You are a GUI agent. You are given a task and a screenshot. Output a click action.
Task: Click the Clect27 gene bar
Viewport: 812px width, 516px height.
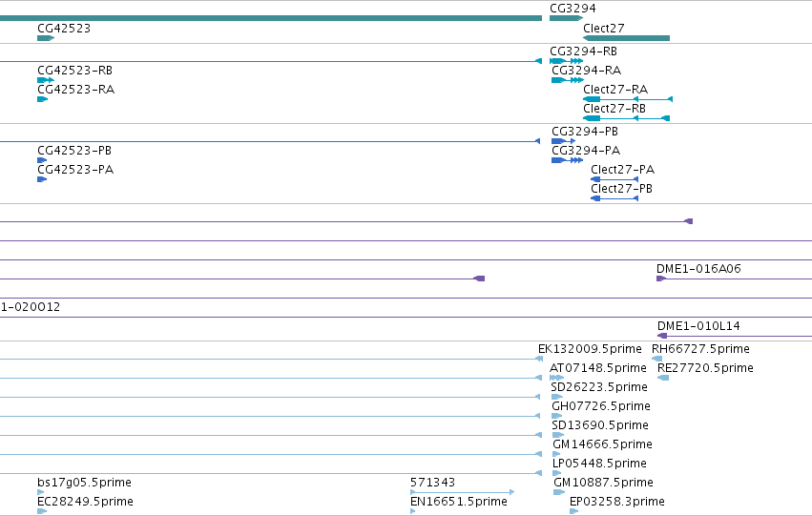(x=626, y=38)
